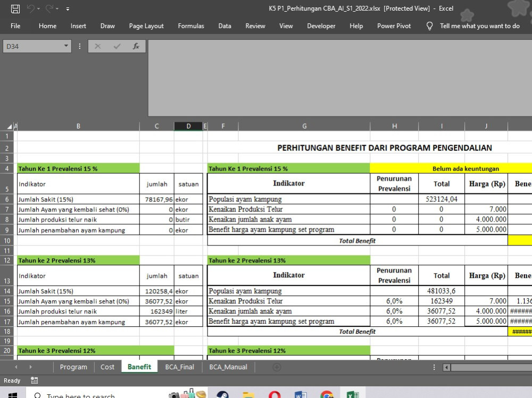Click the New sheet plus icon

pos(277,367)
